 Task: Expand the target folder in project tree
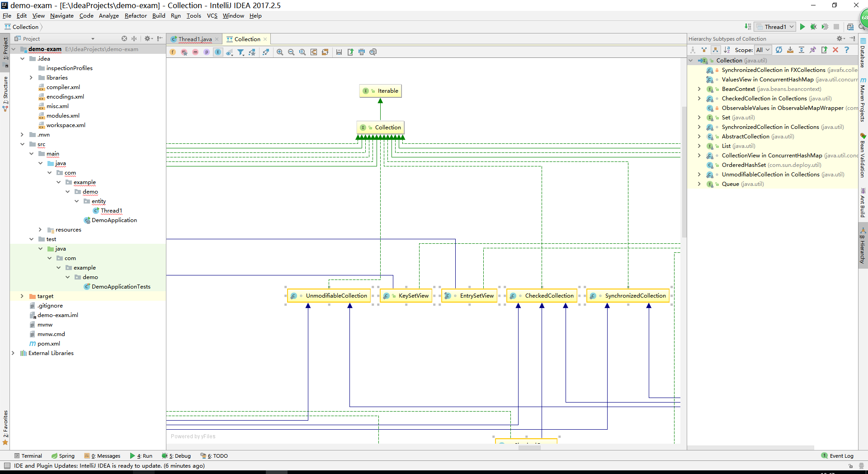(22, 296)
